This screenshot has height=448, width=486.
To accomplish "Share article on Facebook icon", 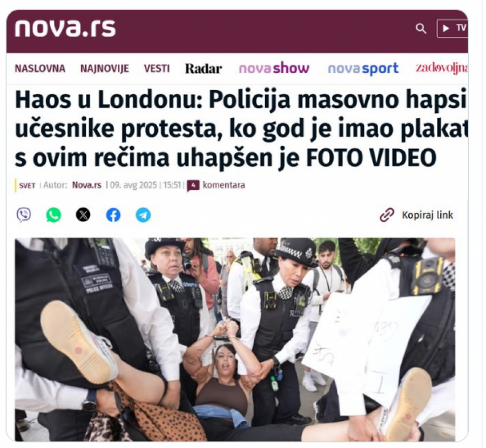I will click(113, 215).
